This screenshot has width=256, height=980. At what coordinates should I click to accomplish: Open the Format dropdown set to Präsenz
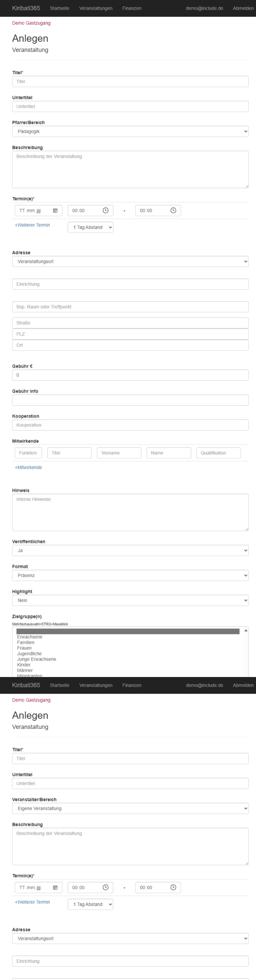point(130,575)
